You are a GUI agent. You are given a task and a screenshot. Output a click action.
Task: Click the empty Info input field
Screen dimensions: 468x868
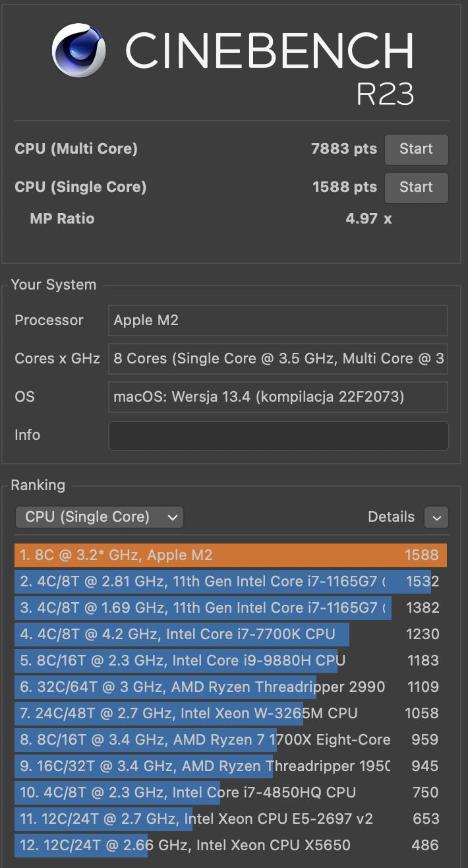(x=278, y=435)
